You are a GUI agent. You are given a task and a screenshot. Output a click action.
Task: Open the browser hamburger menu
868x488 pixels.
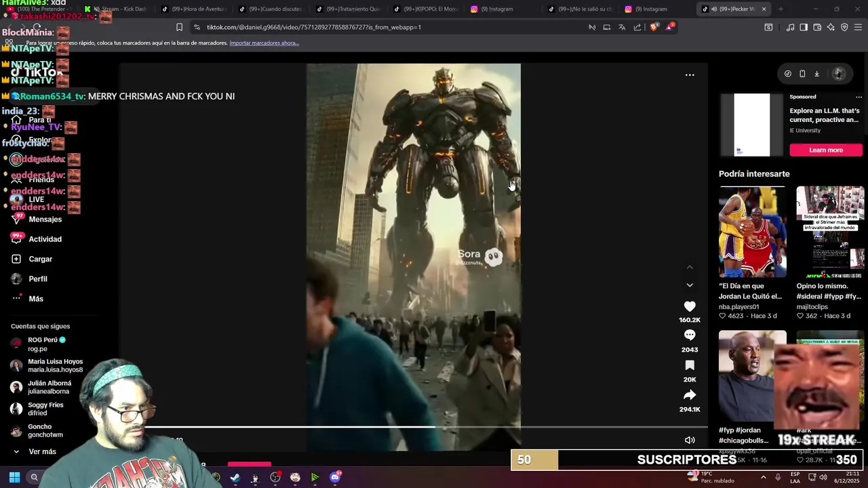tap(858, 27)
